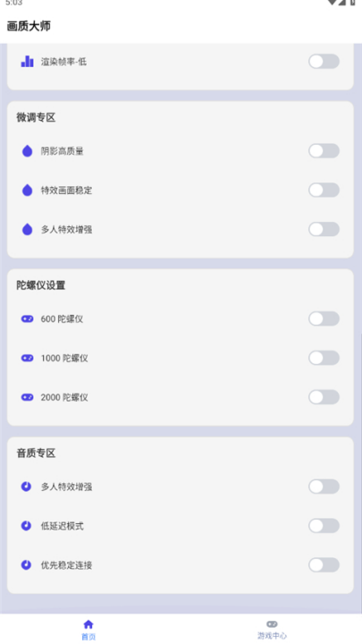Image resolution: width=362 pixels, height=644 pixels.
Task: Toggle the 1000 陀螺仪 switch
Action: click(324, 358)
